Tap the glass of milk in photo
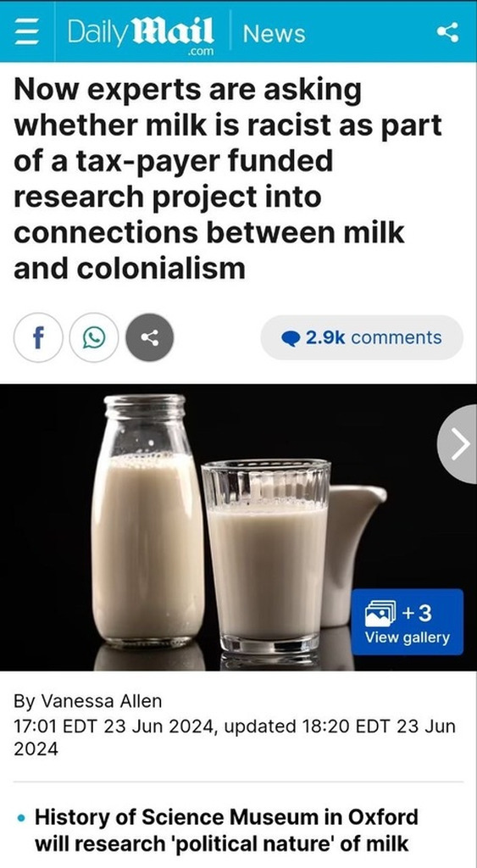The width and height of the screenshot is (477, 868). coord(266,556)
